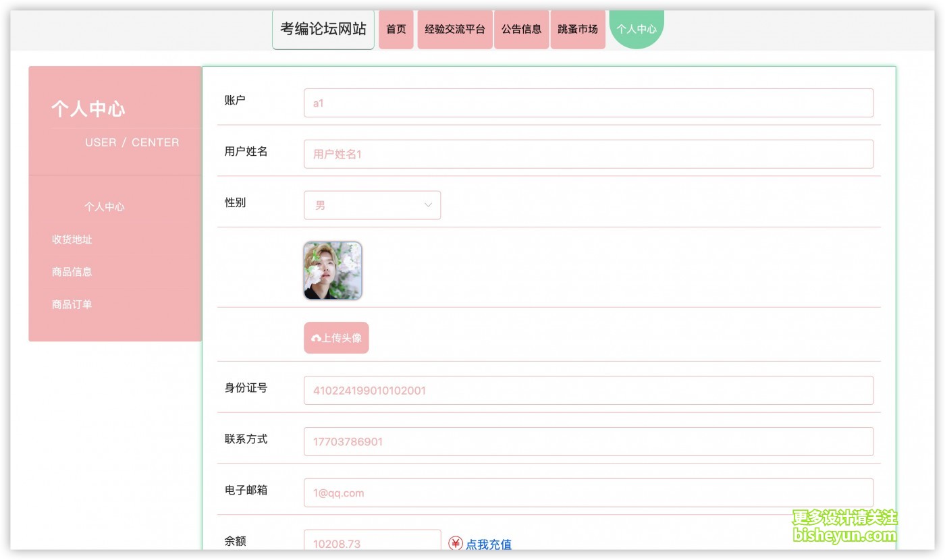Click the 账户 field label
The image size is (945, 560).
235,101
